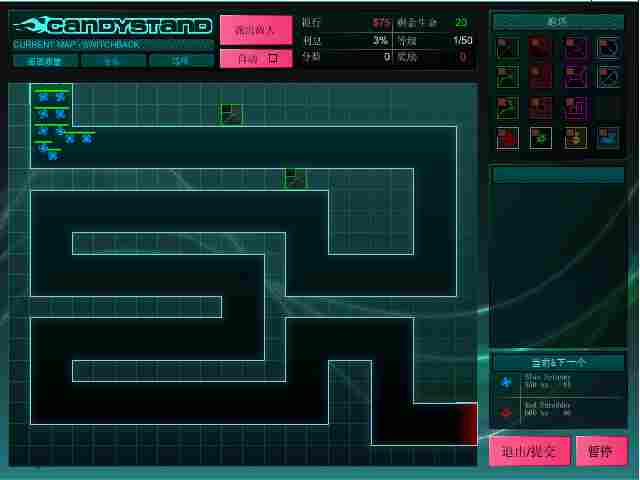Image resolution: width=640 pixels, height=480 pixels.
Task: Toggle the auto-send checkbox
Action: (273, 58)
